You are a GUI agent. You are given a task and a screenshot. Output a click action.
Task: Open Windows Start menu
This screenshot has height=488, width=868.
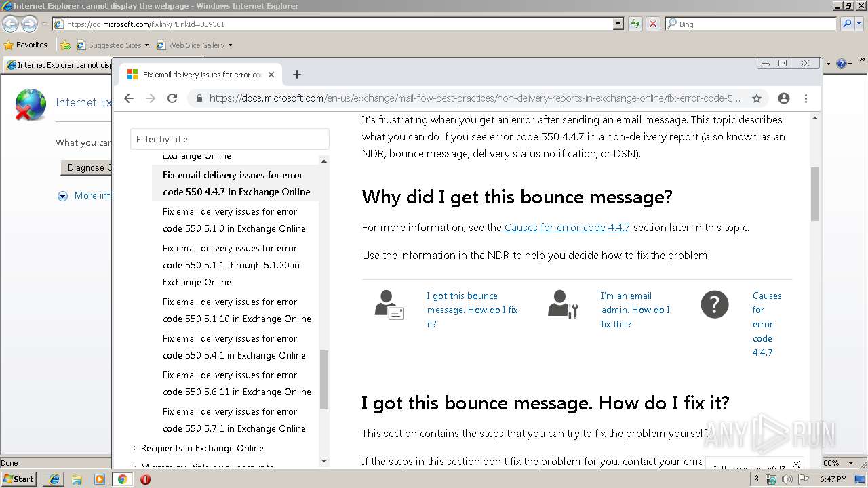pyautogui.click(x=19, y=479)
